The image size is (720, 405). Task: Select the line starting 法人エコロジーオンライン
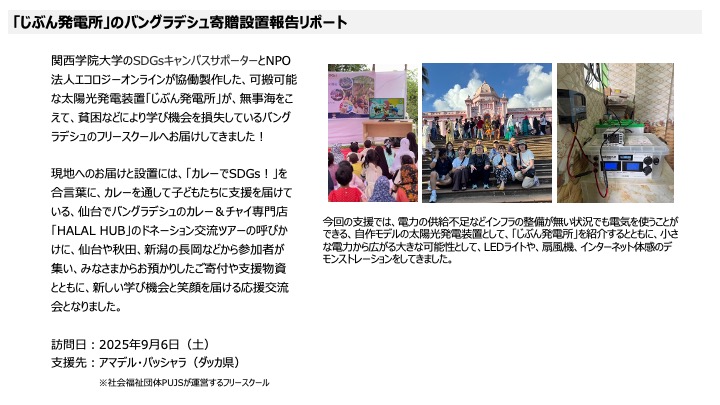174,79
